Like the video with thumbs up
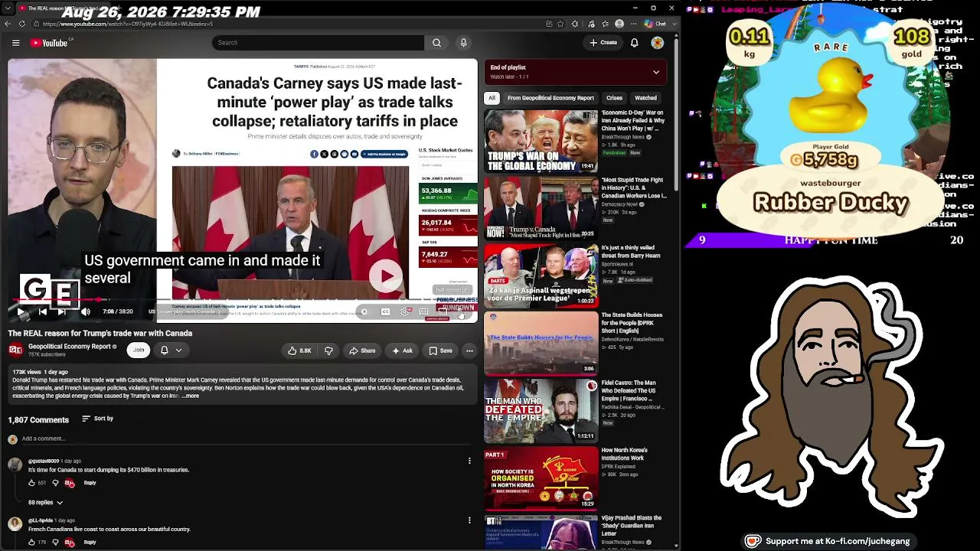The width and height of the screenshot is (980, 551). 299,350
